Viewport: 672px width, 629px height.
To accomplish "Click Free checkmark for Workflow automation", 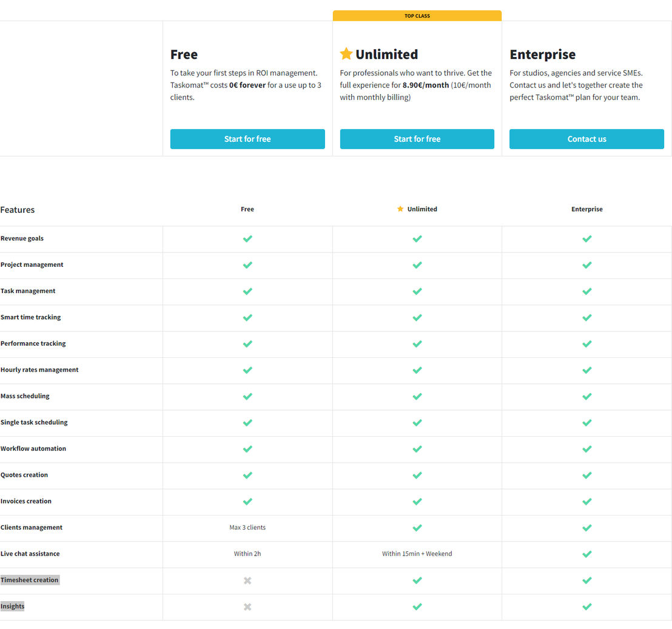I will [247, 449].
